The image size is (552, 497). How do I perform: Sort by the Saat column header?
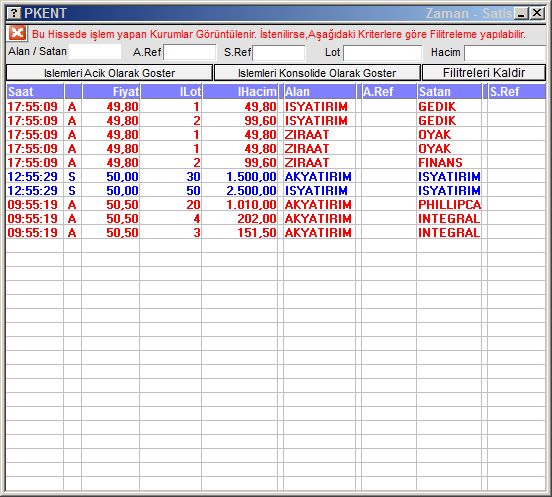[x=35, y=92]
